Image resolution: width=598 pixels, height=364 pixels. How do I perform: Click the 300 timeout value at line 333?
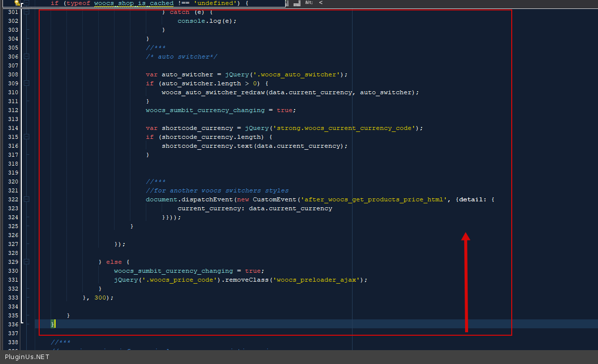[100, 298]
